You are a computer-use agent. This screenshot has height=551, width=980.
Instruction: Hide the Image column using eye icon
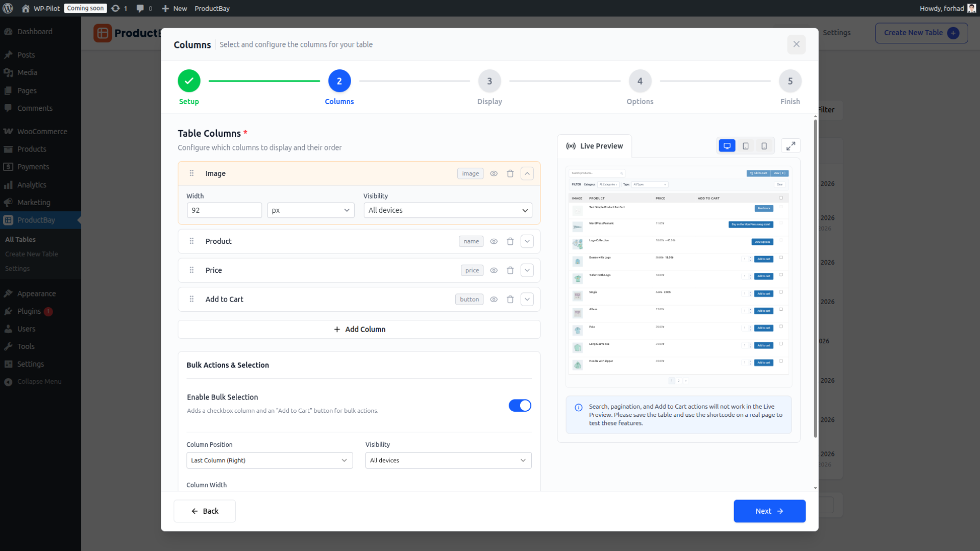coord(494,173)
